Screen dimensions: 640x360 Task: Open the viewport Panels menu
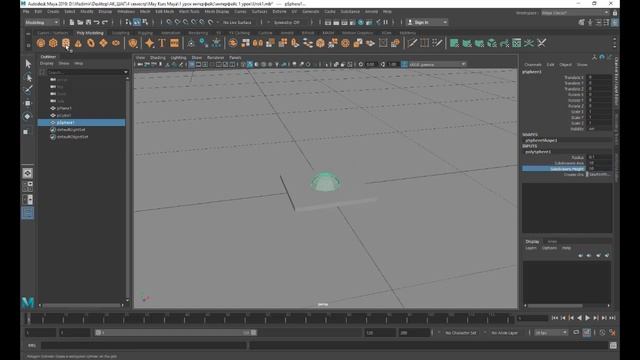235,58
